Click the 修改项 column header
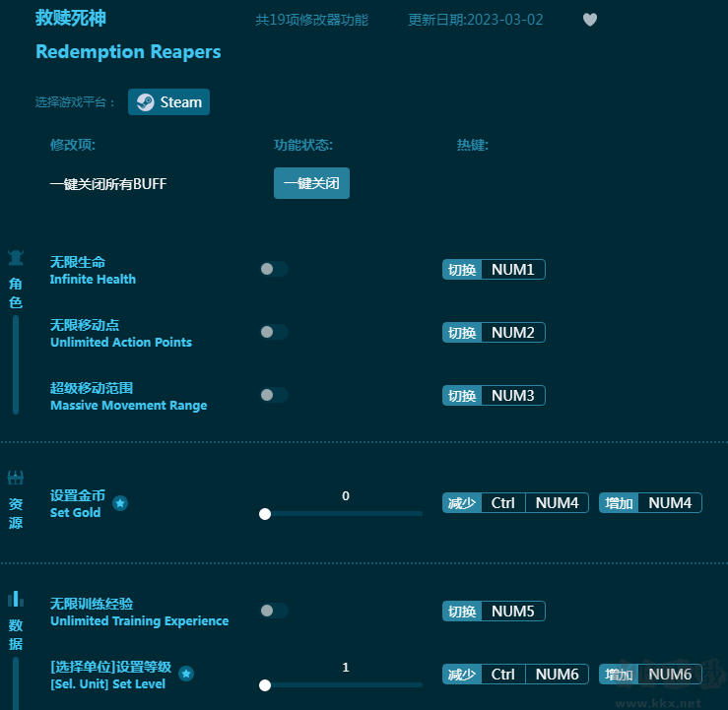 [x=73, y=145]
